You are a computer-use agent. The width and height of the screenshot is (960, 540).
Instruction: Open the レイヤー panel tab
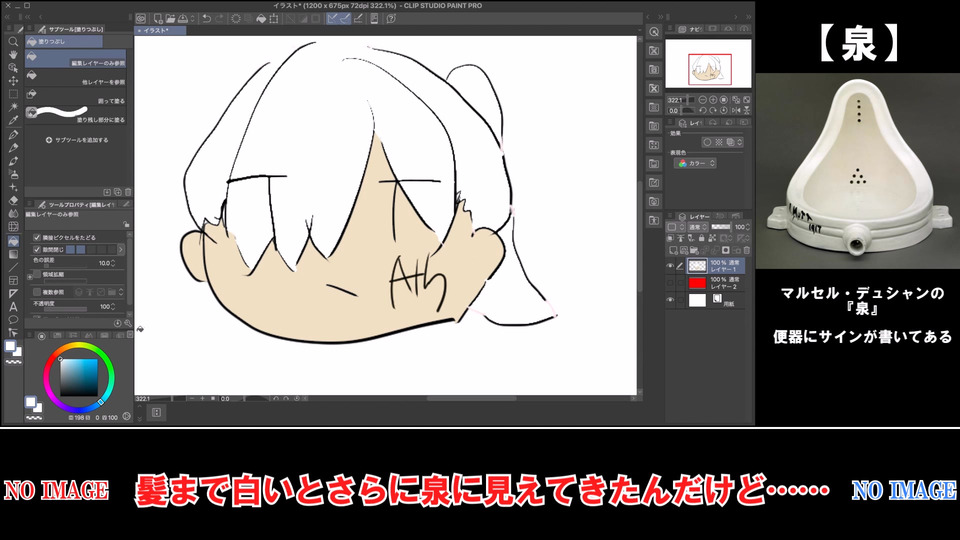point(694,216)
